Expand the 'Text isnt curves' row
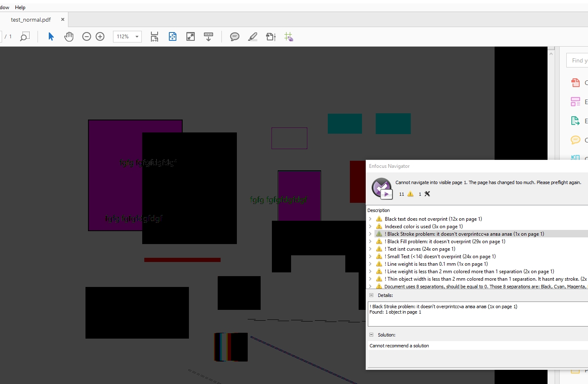The height and width of the screenshot is (384, 588). 370,249
